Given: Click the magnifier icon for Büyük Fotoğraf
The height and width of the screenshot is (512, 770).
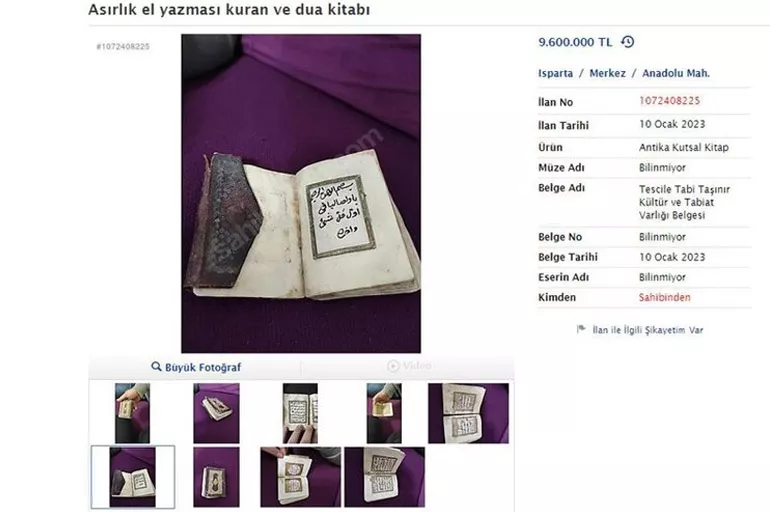Looking at the screenshot, I should click(156, 367).
